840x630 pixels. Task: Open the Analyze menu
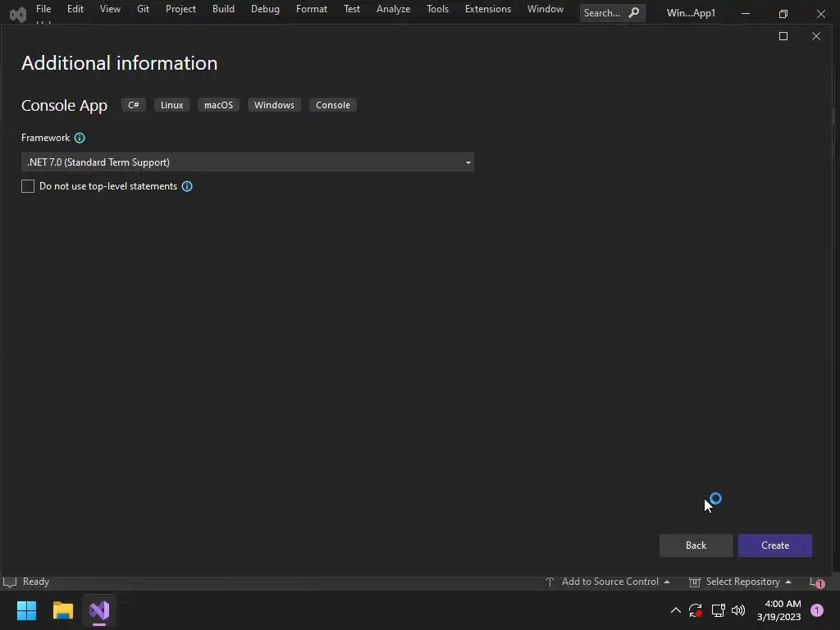pyautogui.click(x=393, y=9)
